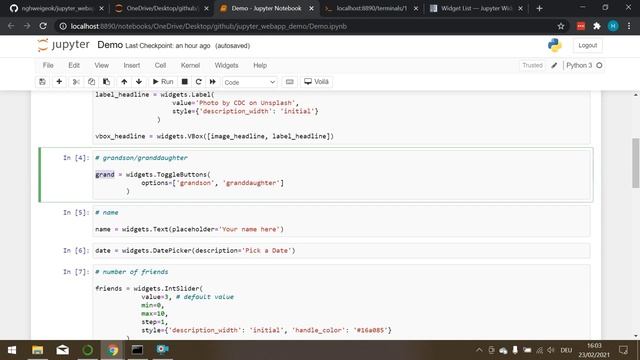Reload the page
This screenshot has height=360, width=640.
coord(43,26)
